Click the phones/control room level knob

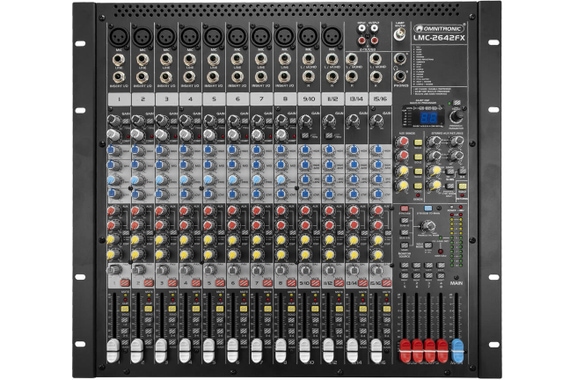tap(428, 226)
